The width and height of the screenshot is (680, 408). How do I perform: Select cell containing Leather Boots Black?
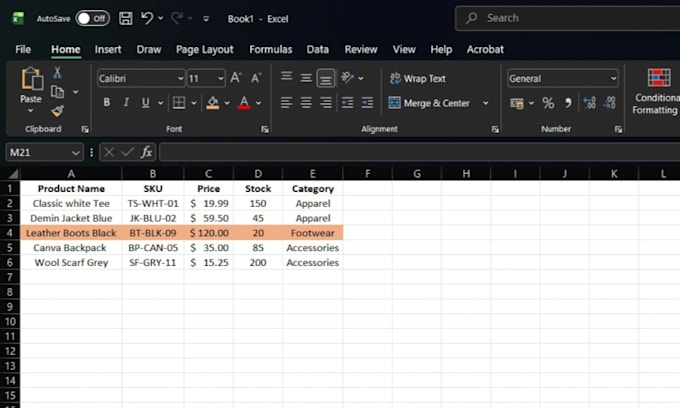pos(71,233)
